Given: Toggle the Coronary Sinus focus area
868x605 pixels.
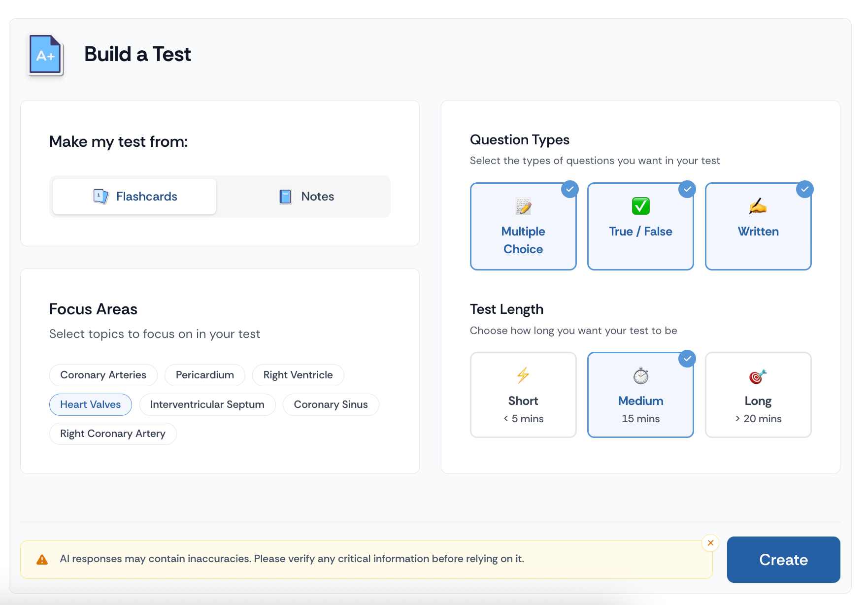Looking at the screenshot, I should click(x=331, y=404).
